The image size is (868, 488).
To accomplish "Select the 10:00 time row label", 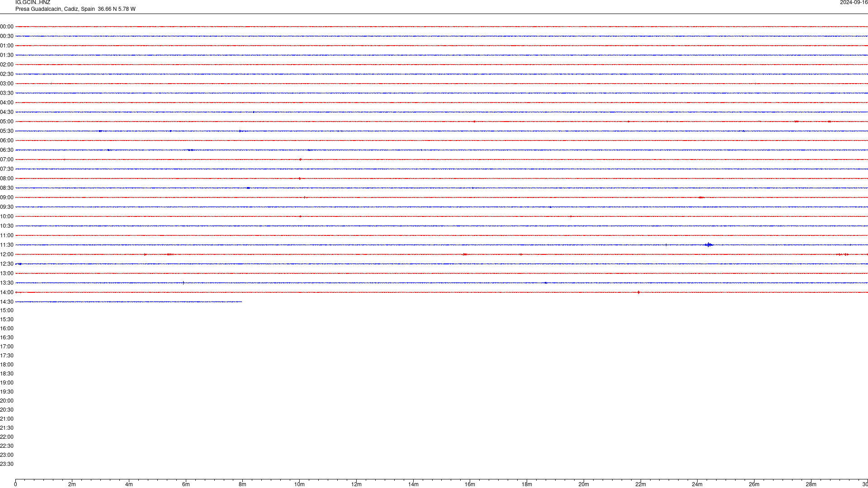I will pyautogui.click(x=7, y=216).
